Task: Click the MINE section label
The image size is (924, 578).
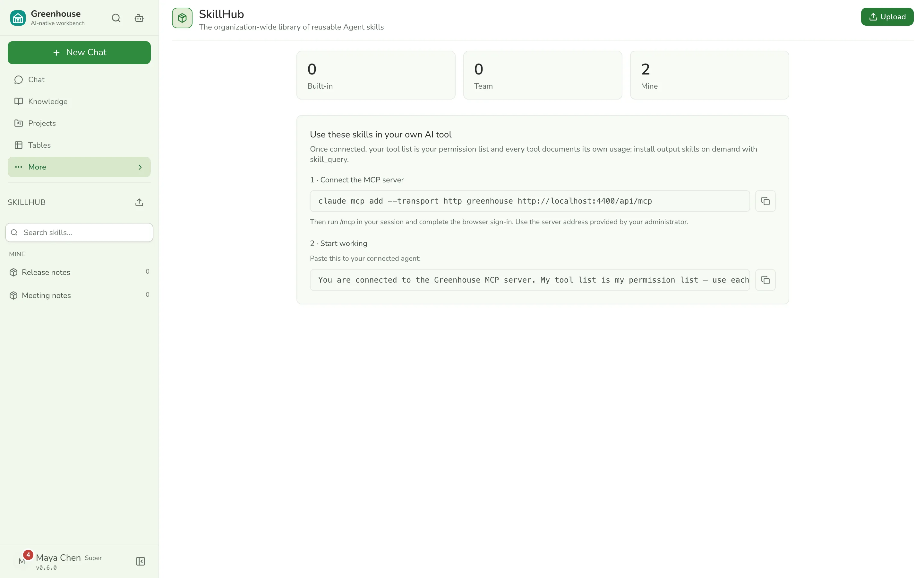Action: pos(17,254)
